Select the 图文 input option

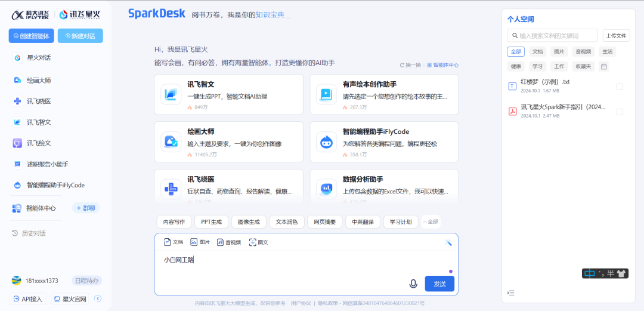(259, 242)
